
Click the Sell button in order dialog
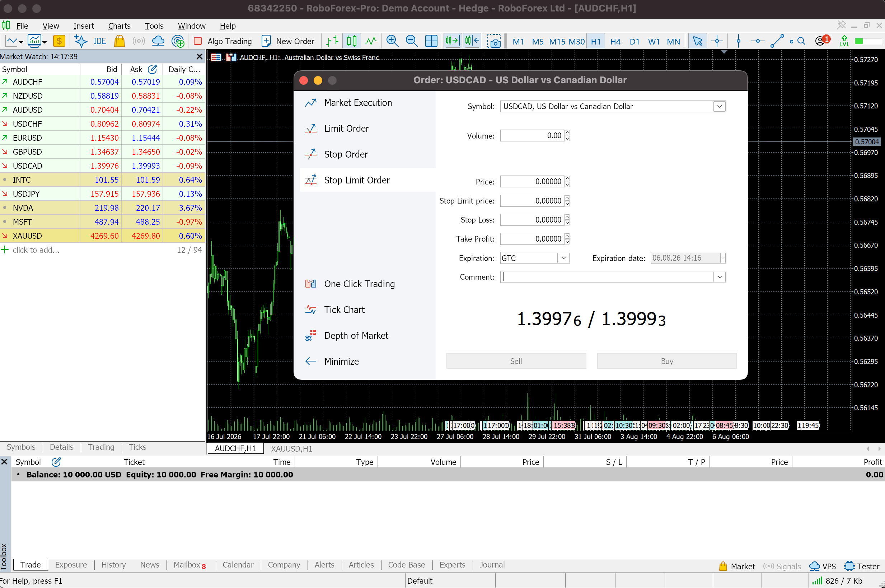(516, 361)
